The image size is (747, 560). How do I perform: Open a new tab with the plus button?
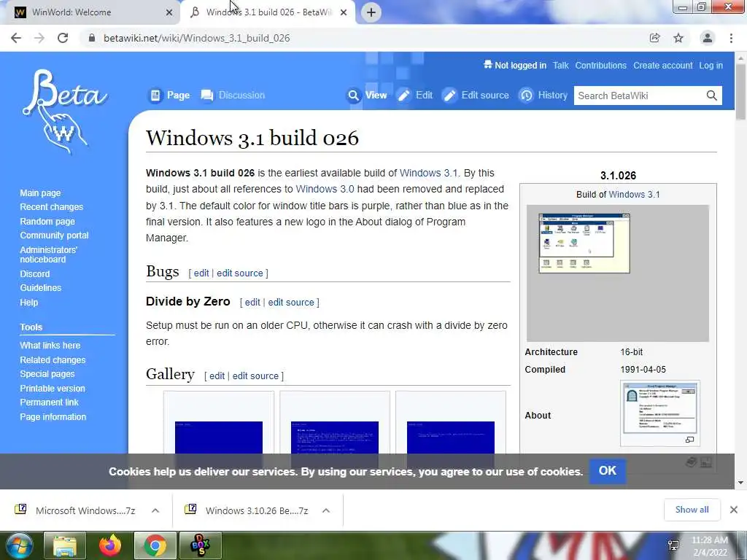(x=371, y=12)
